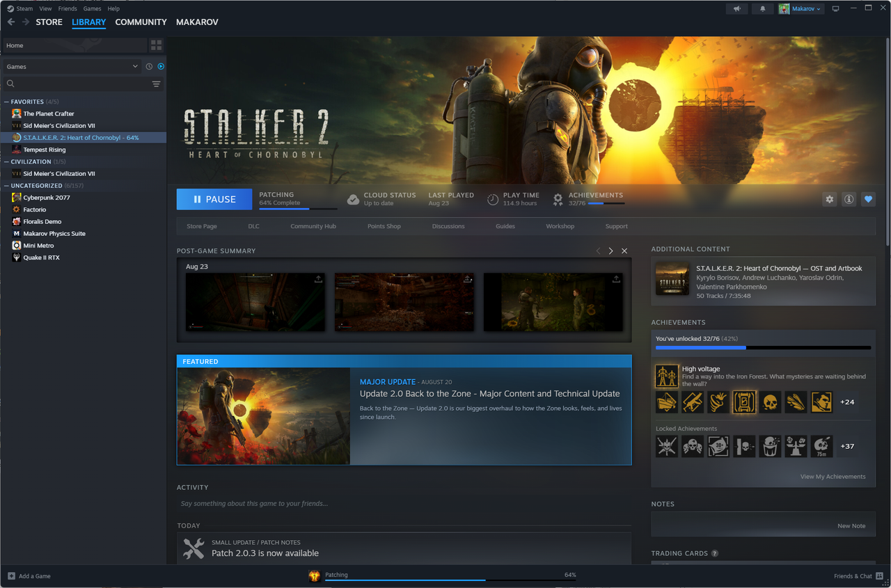Screen dimensions: 891x588
Task: Open the collections grid view icon
Action: click(156, 45)
